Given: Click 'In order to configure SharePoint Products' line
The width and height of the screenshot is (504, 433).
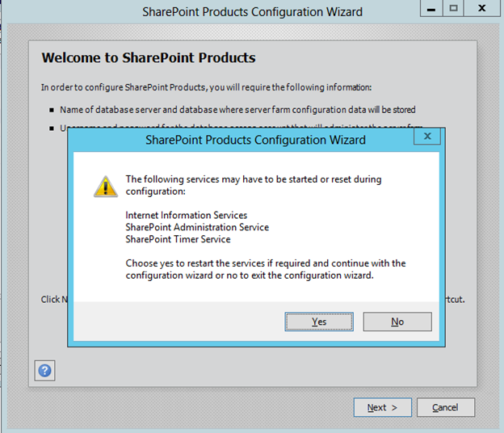Looking at the screenshot, I should [206, 87].
